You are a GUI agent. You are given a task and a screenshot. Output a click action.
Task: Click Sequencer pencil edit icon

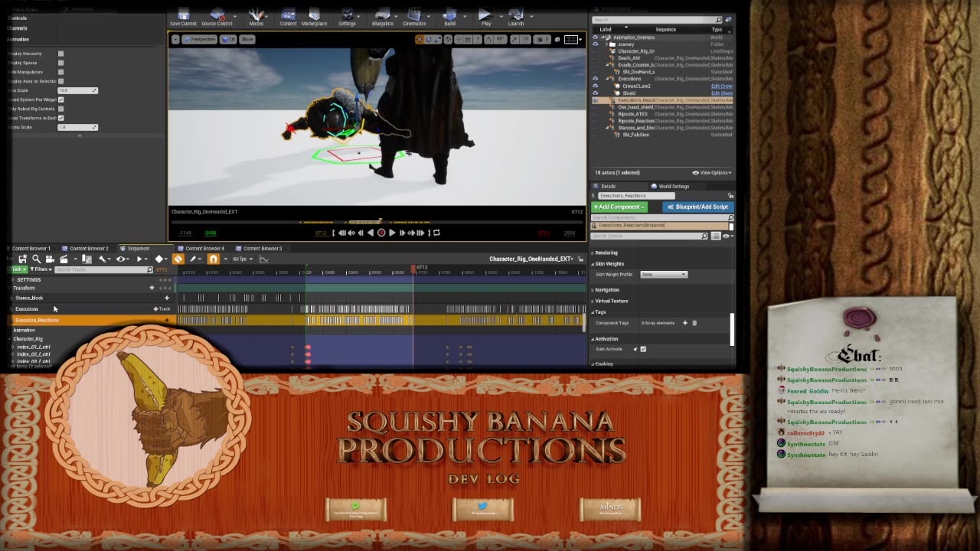pos(194,259)
